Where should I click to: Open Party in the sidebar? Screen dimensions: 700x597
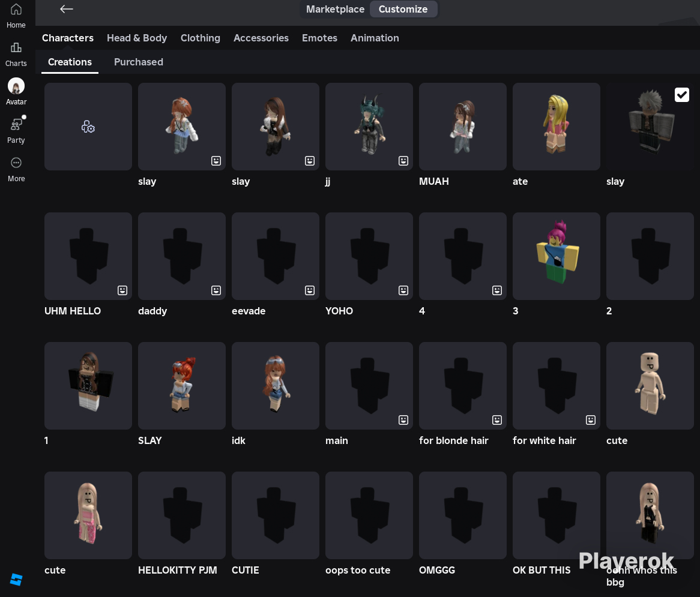16,130
